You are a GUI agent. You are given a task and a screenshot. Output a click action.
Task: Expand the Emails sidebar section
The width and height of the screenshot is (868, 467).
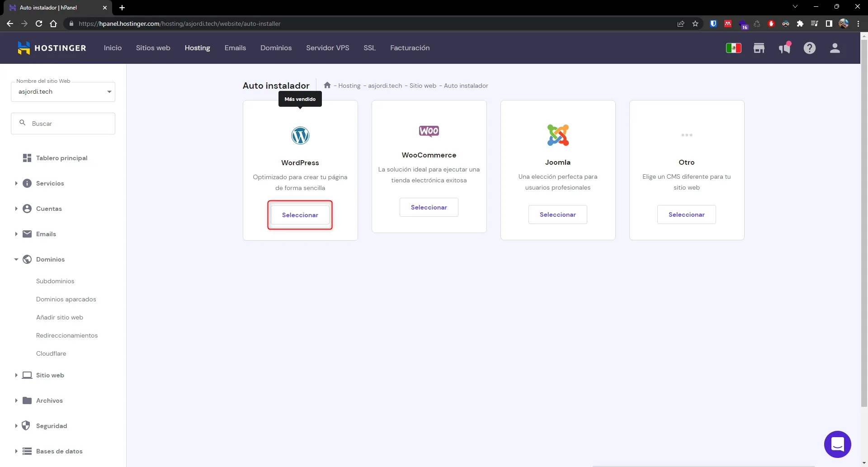(x=16, y=234)
